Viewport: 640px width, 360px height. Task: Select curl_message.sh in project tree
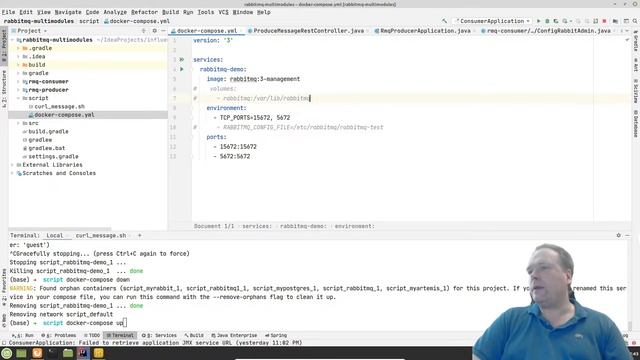click(60, 107)
